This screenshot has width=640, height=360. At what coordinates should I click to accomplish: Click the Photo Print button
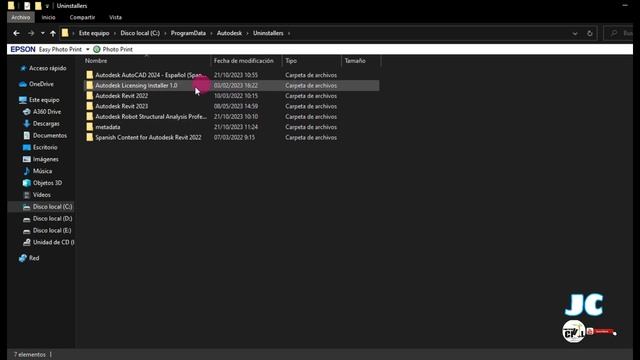[113, 49]
